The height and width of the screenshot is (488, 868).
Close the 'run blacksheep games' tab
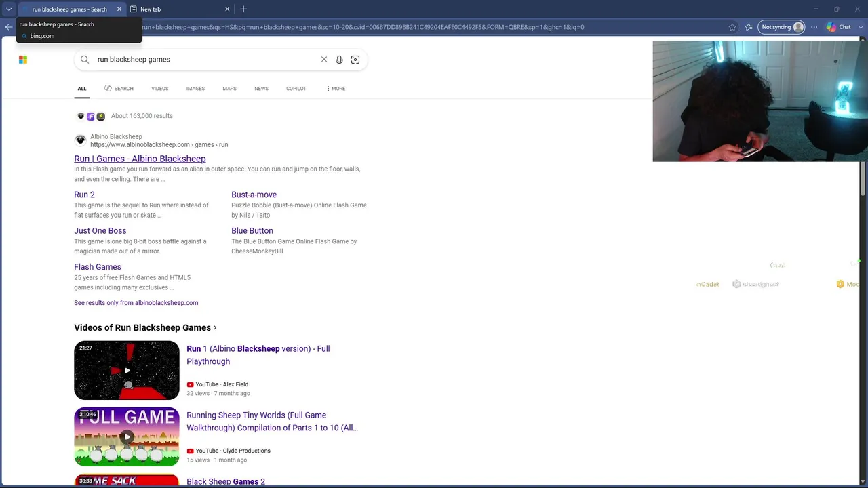coord(119,9)
